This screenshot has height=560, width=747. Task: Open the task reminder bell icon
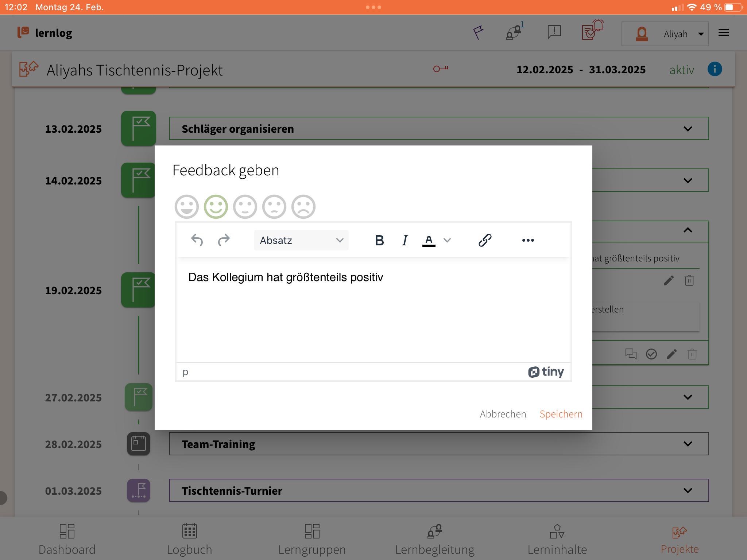[x=592, y=30]
